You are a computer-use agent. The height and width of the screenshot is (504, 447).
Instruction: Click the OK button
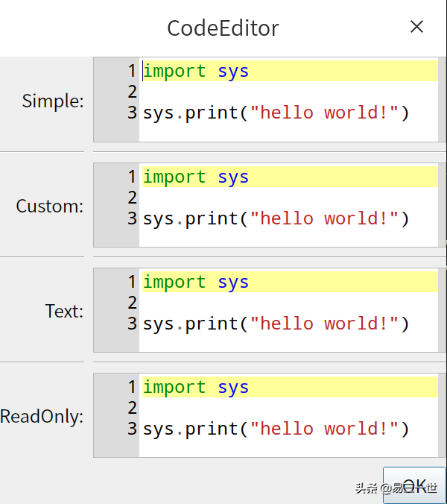click(413, 485)
